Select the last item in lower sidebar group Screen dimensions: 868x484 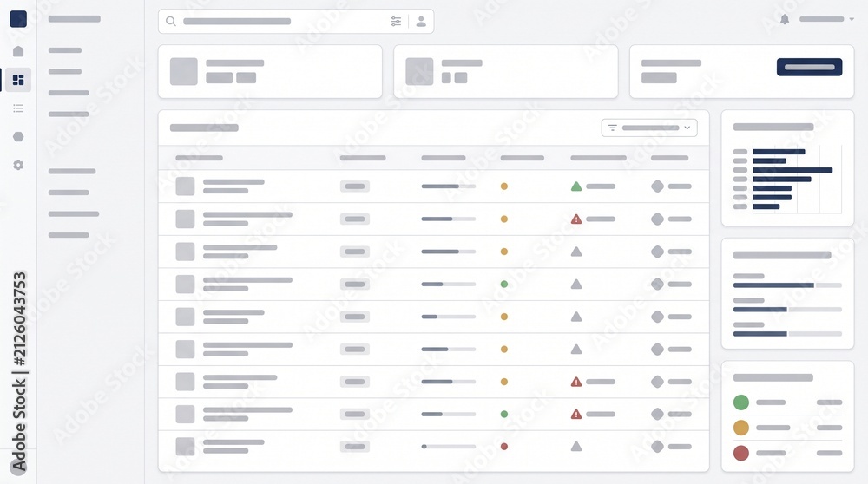coord(69,235)
